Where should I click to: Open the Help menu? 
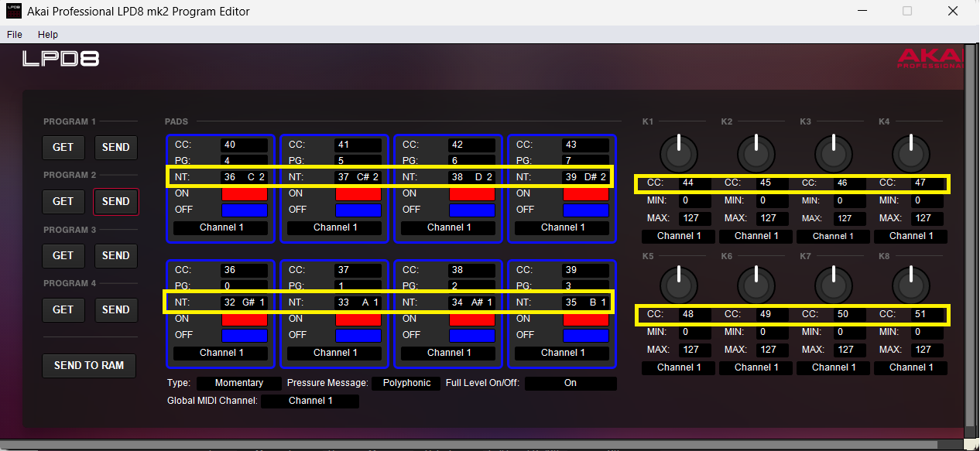pos(48,35)
